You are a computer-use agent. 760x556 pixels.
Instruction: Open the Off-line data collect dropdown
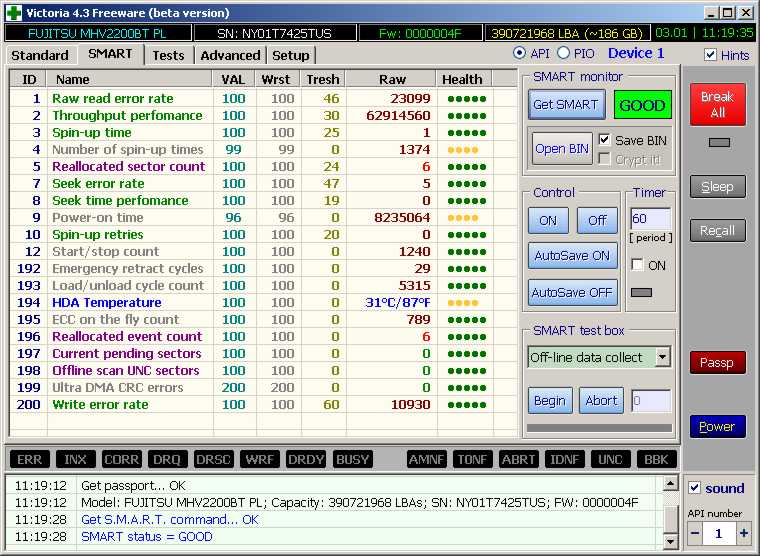663,357
